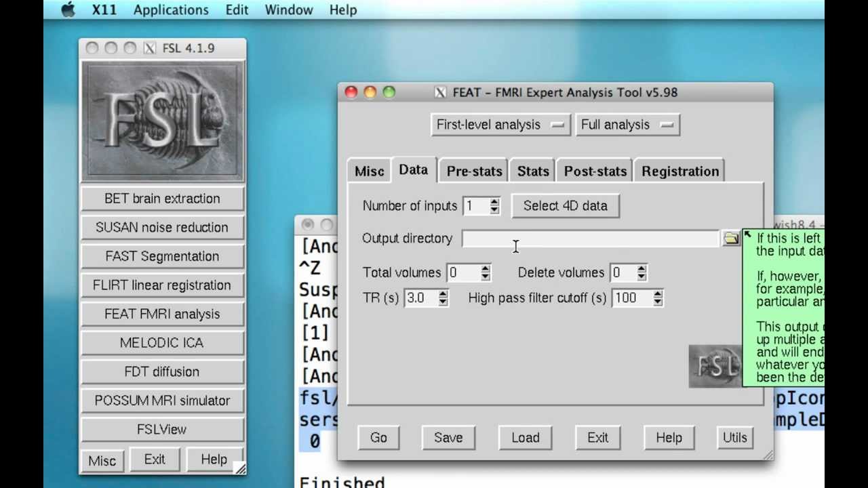
Task: Launch FAST Segmentation
Action: pos(162,256)
